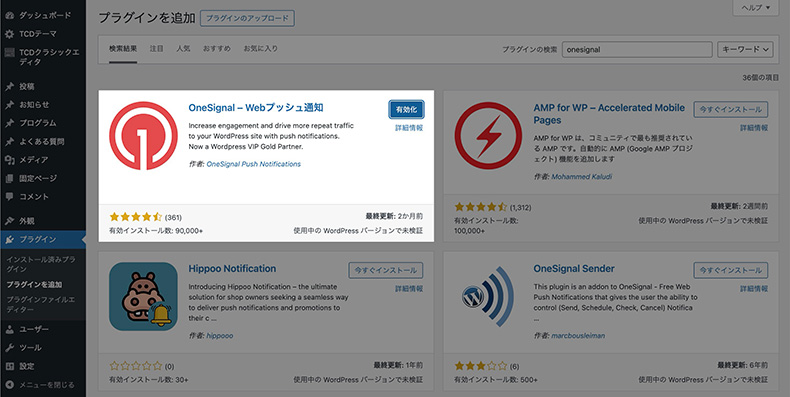Switch to the 検索結果 tab
Screen dimensions: 790x397
tap(123, 49)
